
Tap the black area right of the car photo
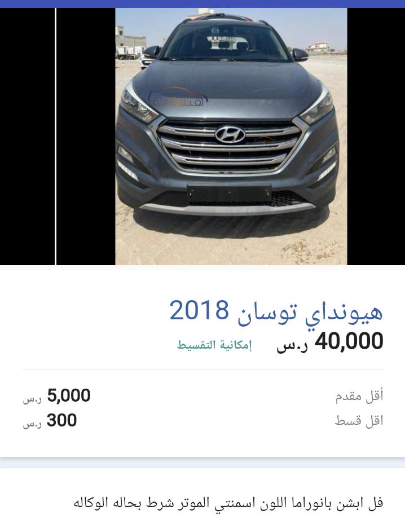pos(376,137)
